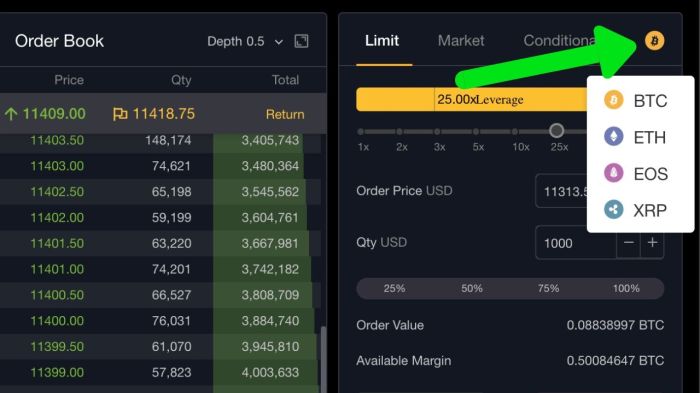Click the Order Price USD input field
Image resolution: width=700 pixels, height=393 pixels.
tap(562, 191)
